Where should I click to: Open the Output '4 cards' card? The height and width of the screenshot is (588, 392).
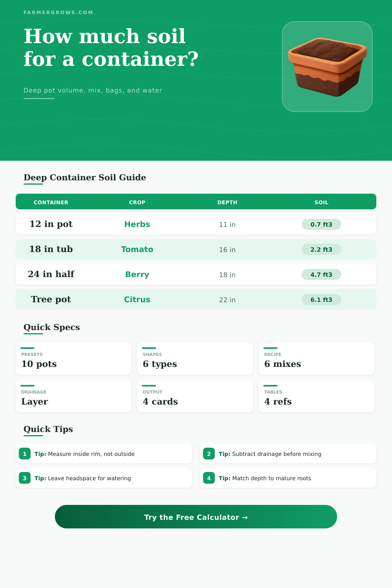click(x=195, y=396)
